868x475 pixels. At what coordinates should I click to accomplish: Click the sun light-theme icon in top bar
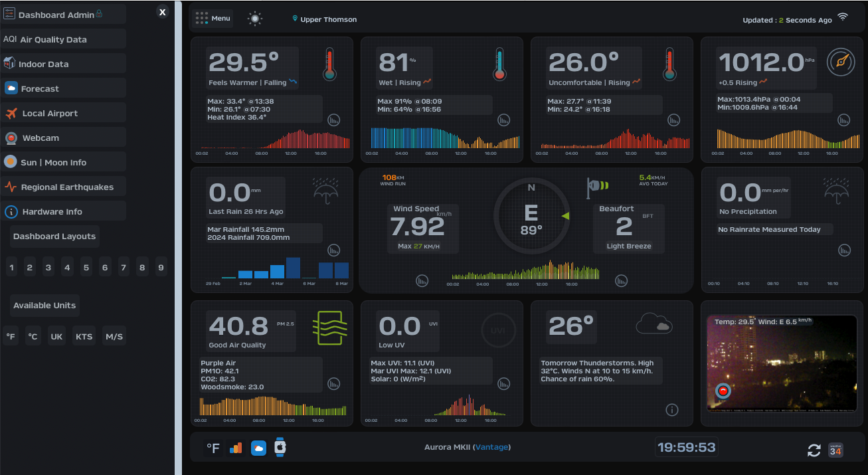point(255,19)
